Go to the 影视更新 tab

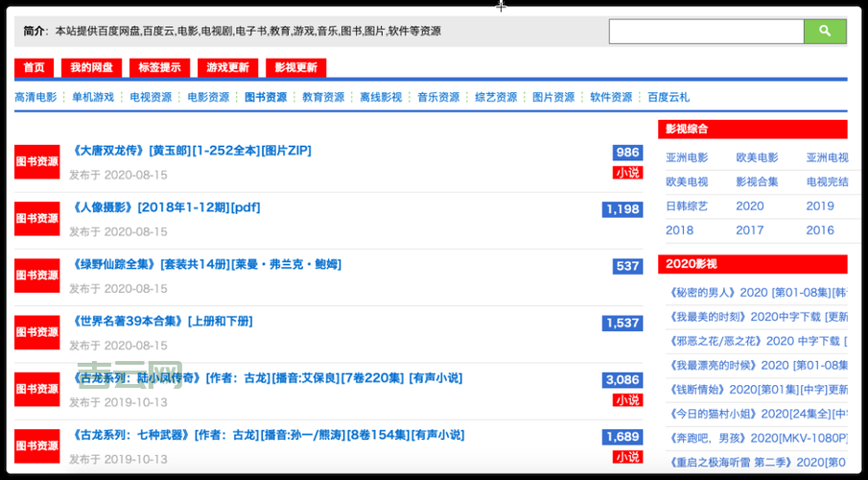(295, 68)
